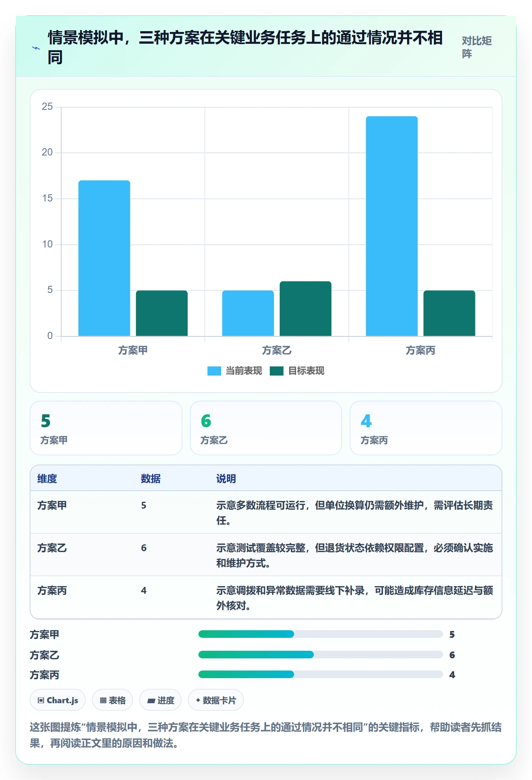Click the 方案乙 x-axis label in chart

(277, 350)
